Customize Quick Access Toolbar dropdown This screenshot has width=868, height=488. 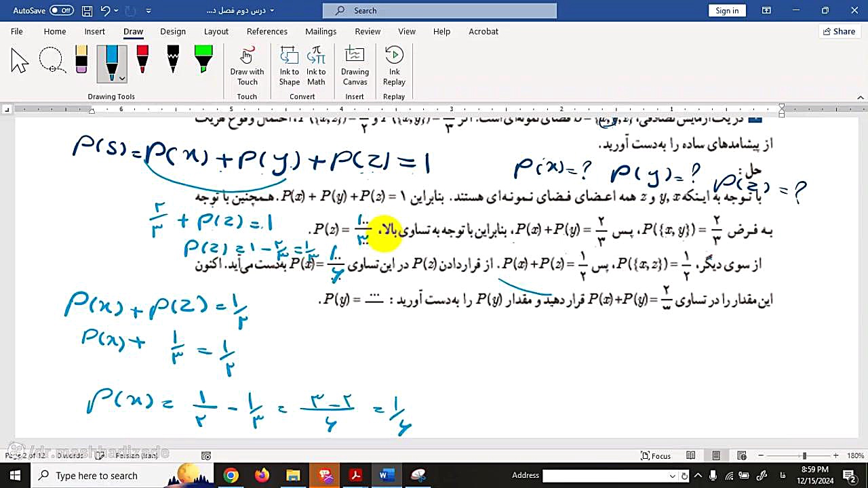tap(149, 10)
